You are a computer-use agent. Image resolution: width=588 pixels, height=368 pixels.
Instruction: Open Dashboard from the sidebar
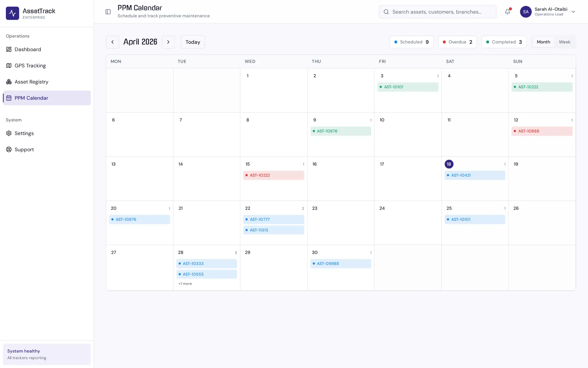[47, 49]
